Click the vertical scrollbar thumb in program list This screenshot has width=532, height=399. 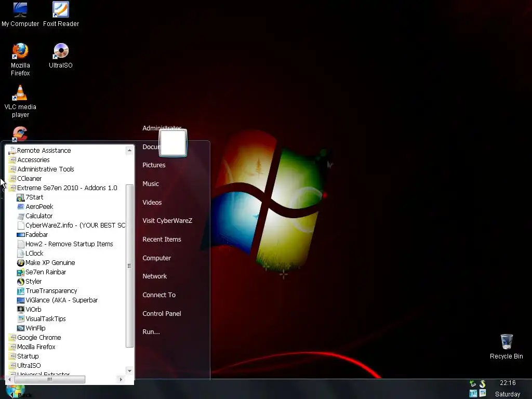pyautogui.click(x=129, y=266)
